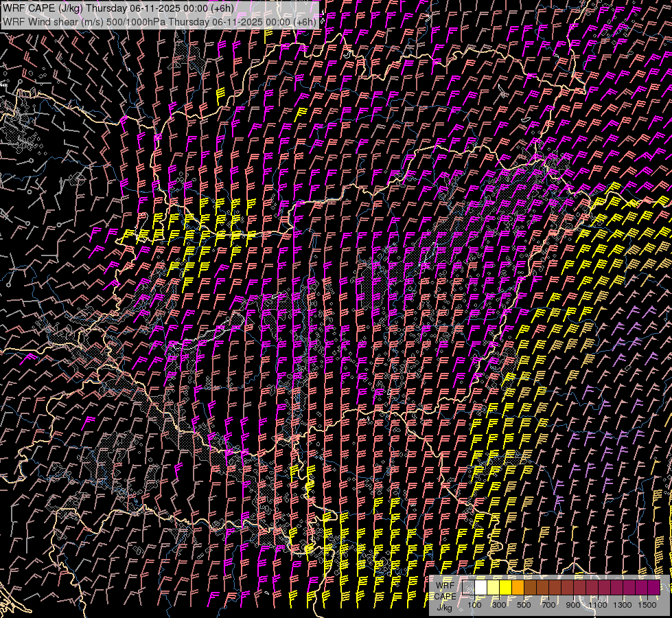Select the bright yellow CAPE legend swatch
Image resolution: width=672 pixels, height=618 pixels.
(x=506, y=587)
